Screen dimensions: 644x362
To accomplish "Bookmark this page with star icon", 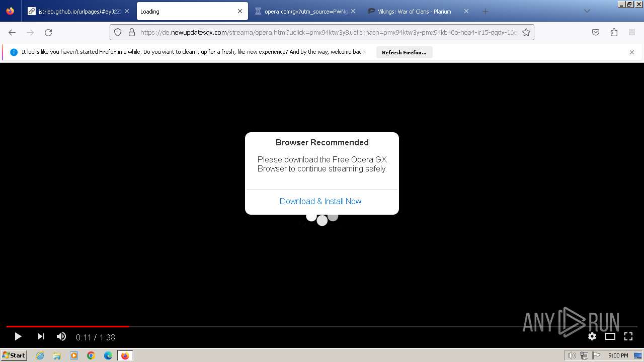I will click(x=526, y=32).
